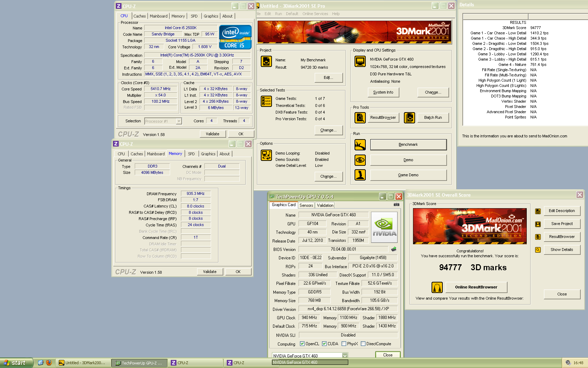Image resolution: width=588 pixels, height=368 pixels.
Task: Click the system tray notification icon
Action: [568, 363]
